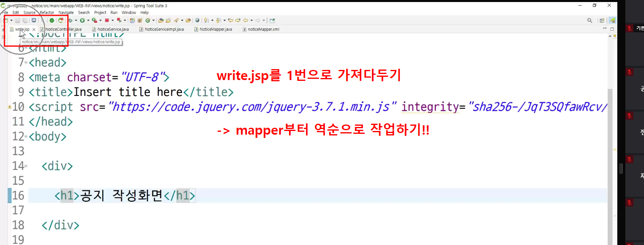Click the UTF-8 charset value
644x245 pixels.
pos(143,77)
